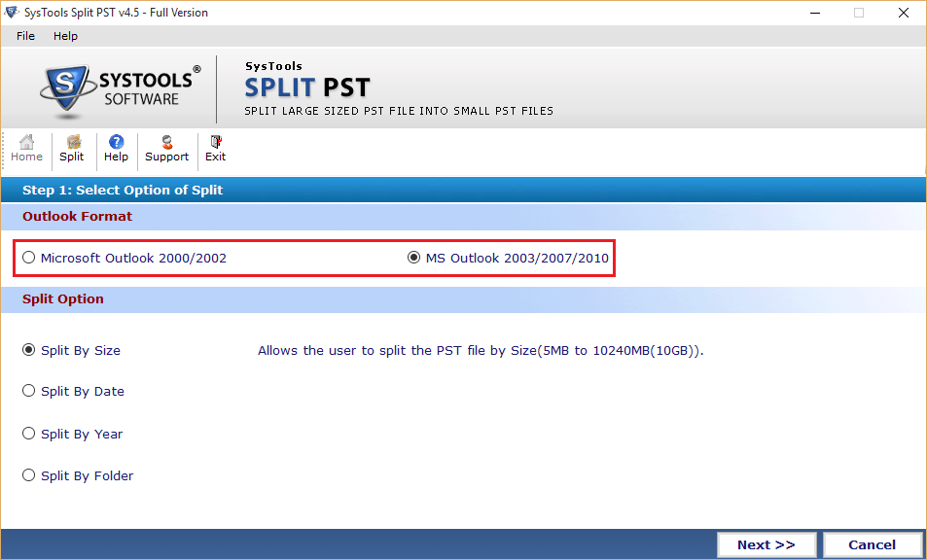Open the Help toolbar icon
The width and height of the screenshot is (927, 560).
pos(116,149)
